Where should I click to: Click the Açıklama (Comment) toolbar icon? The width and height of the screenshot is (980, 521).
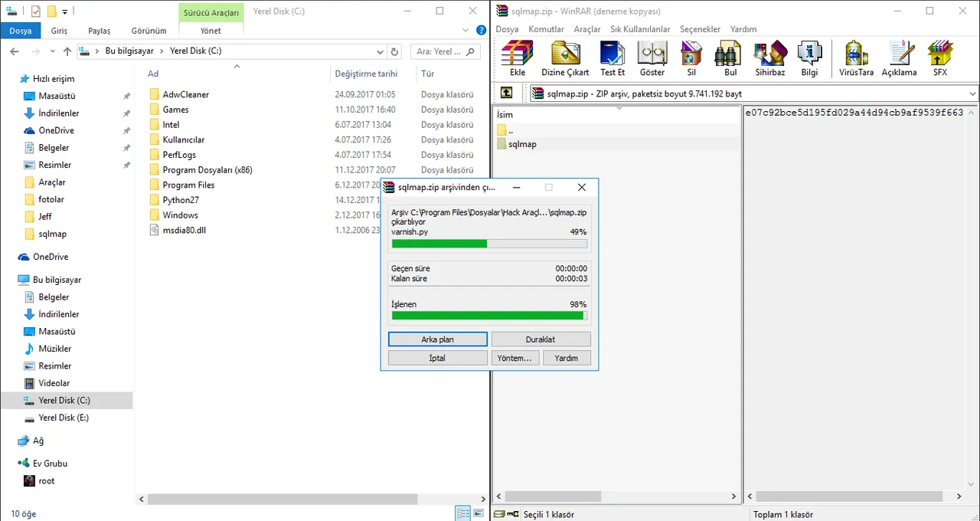(899, 59)
